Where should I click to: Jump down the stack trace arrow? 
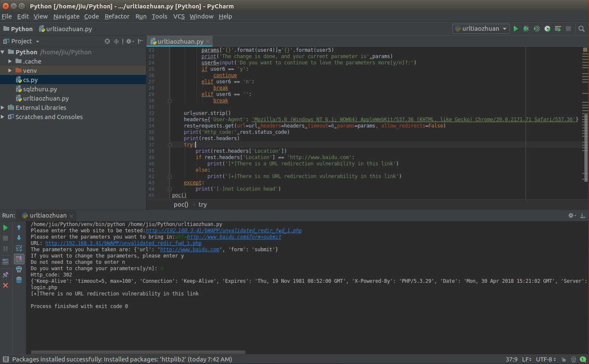[x=19, y=238]
